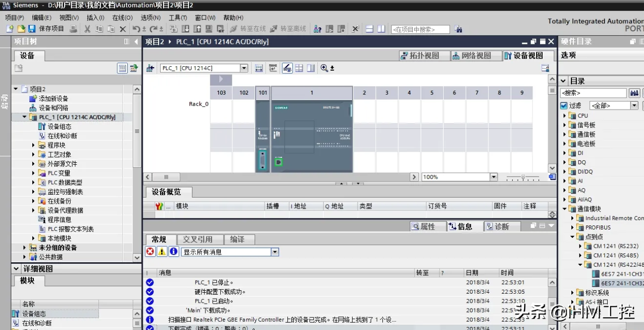Click the accessible devices icon

point(318,29)
